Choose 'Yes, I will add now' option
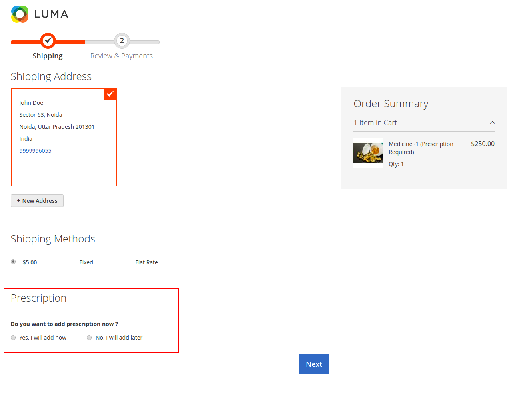 click(13, 338)
